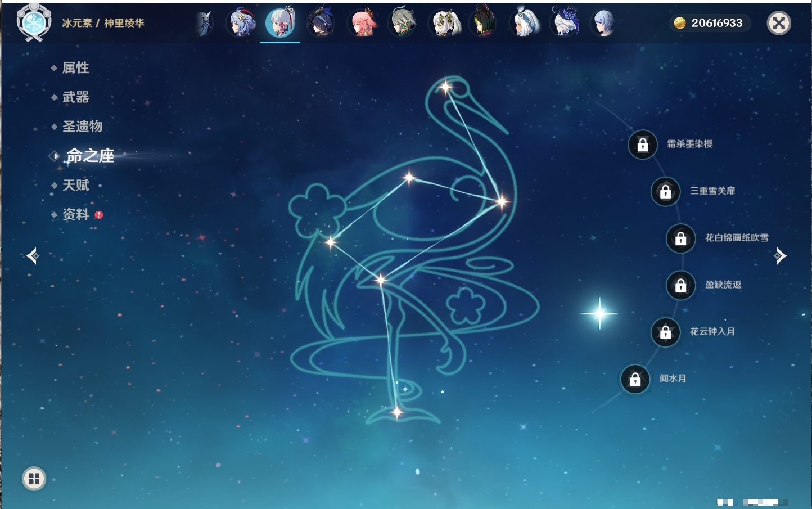Open the 圣遗物 artifacts page
This screenshot has width=812, height=509.
82,127
